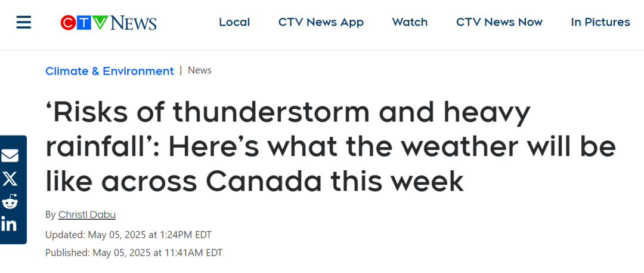Share article on LinkedIn
This screenshot has height=273, width=644.
9,224
